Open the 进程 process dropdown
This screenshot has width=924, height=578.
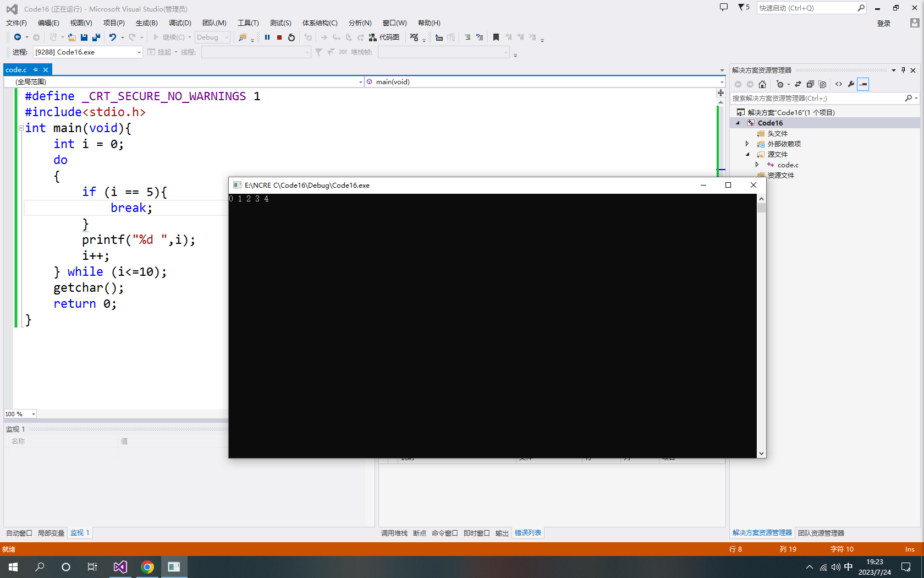88,52
